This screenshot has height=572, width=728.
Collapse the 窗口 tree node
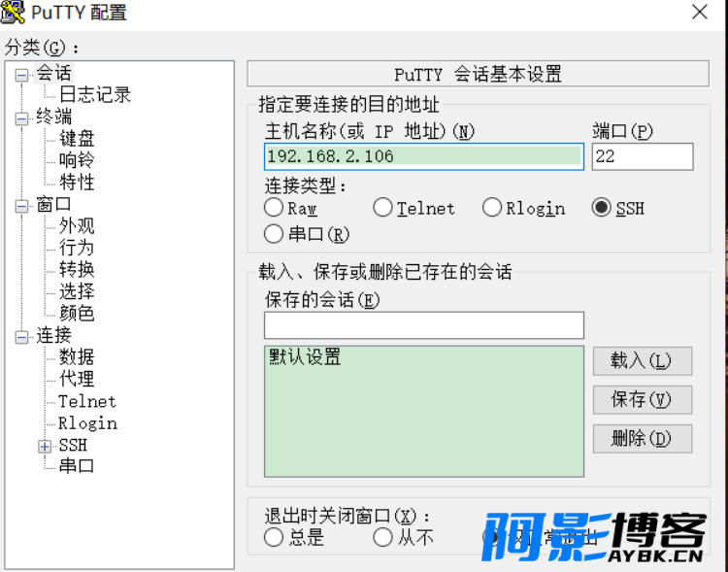pyautogui.click(x=21, y=206)
